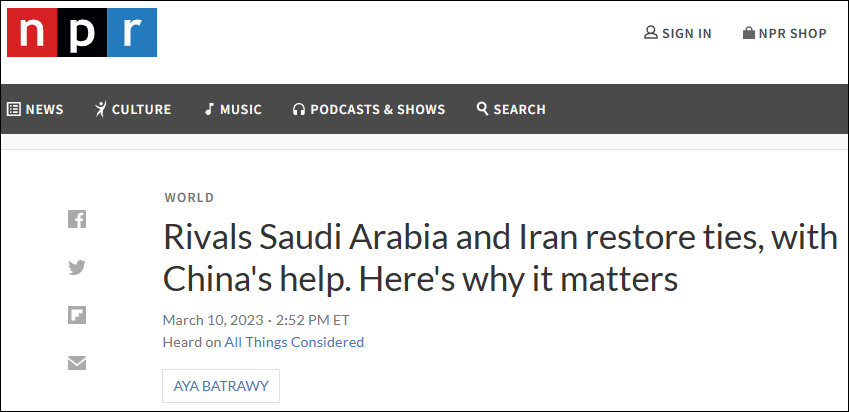Click the Aya Batrawy author button
The height and width of the screenshot is (412, 849).
[221, 386]
